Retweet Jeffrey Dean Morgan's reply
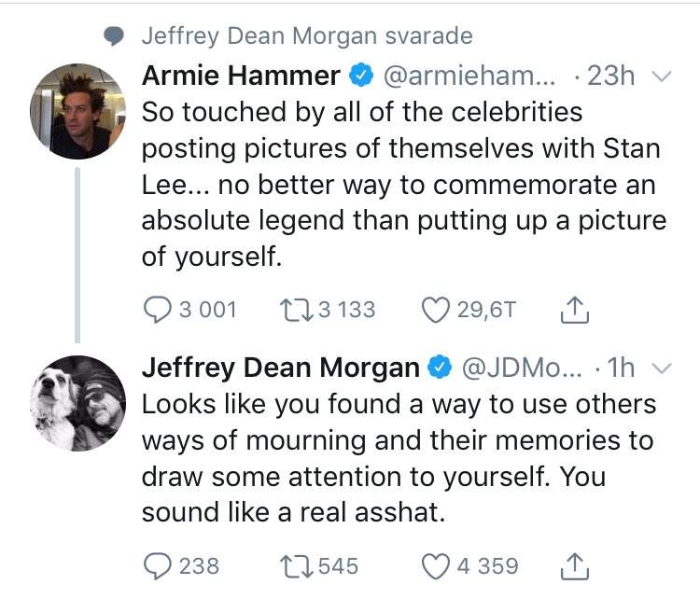700x598 pixels. coord(297,565)
